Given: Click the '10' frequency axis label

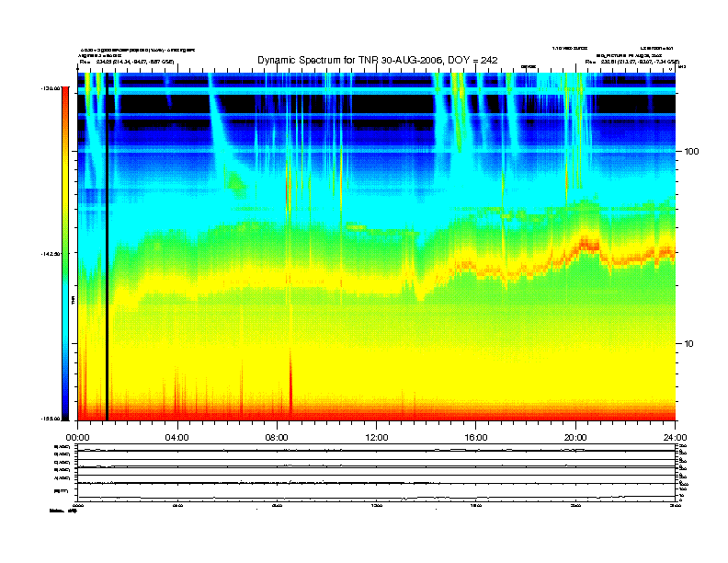Looking at the screenshot, I should point(689,344).
